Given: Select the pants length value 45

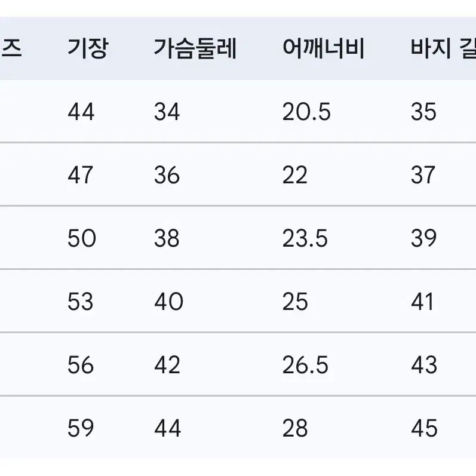Looking at the screenshot, I should (x=425, y=428).
